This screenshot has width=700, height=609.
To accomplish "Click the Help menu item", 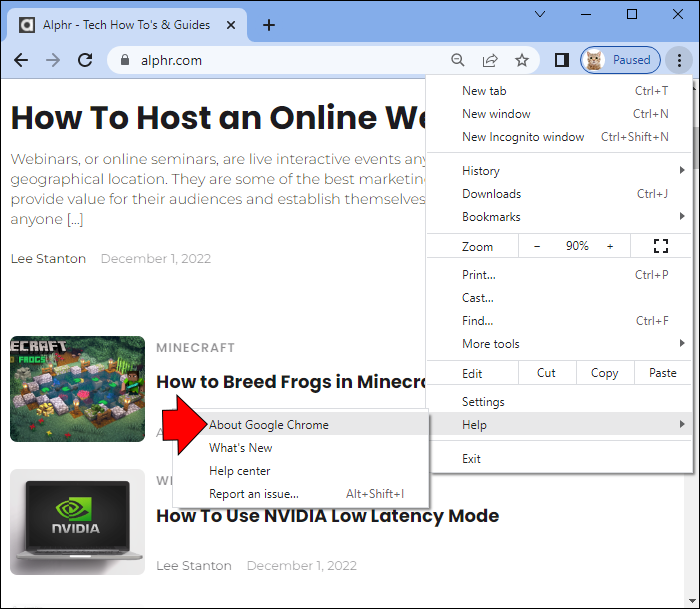I will tap(559, 425).
